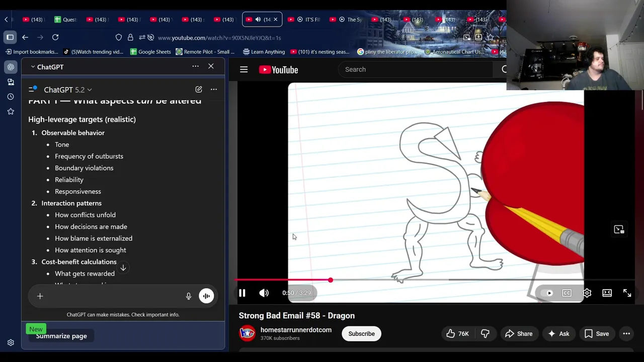Open homestarrunnerdotcom channel avatar
This screenshot has width=644, height=362.
click(247, 333)
